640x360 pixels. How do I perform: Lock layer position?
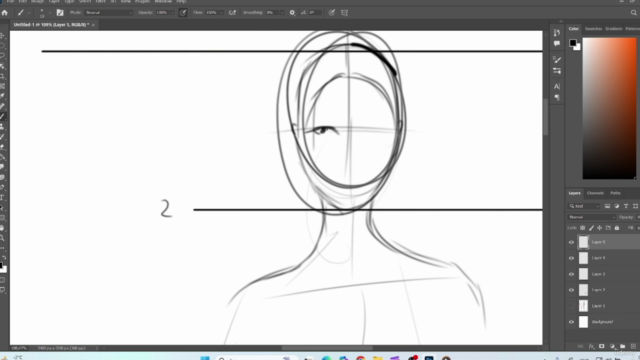click(x=600, y=228)
